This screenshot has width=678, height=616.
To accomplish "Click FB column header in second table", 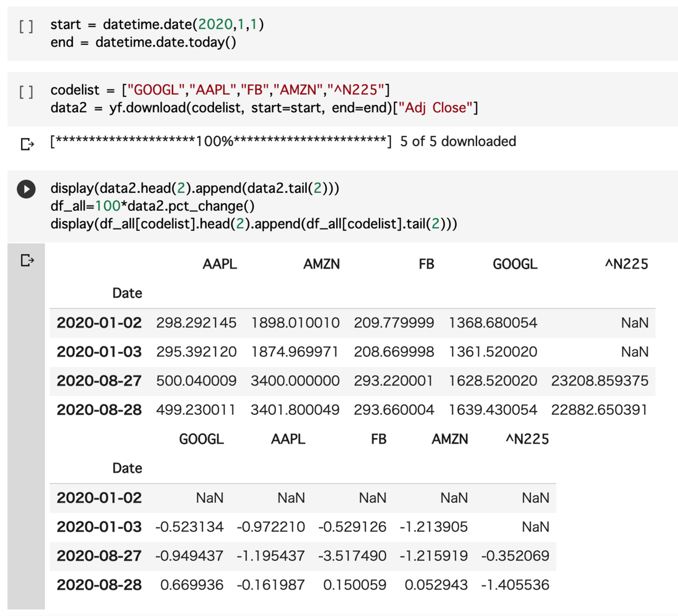I will (379, 439).
